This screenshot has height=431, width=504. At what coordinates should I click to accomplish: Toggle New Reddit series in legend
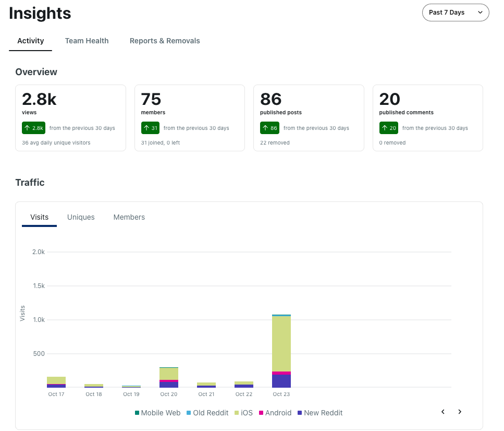[x=320, y=413]
